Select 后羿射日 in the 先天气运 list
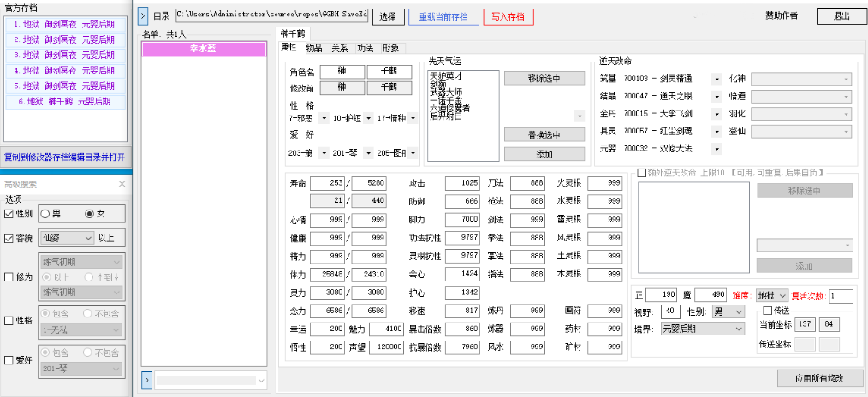The image size is (868, 397). point(446,115)
